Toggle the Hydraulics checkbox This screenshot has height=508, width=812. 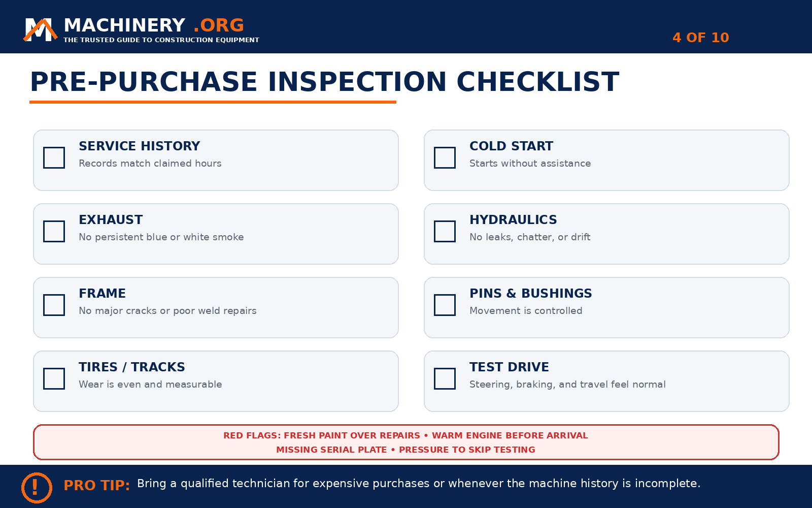pos(445,231)
